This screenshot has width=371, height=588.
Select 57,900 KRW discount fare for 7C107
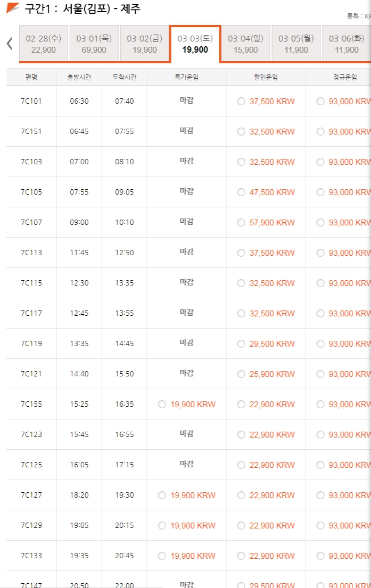(x=242, y=223)
